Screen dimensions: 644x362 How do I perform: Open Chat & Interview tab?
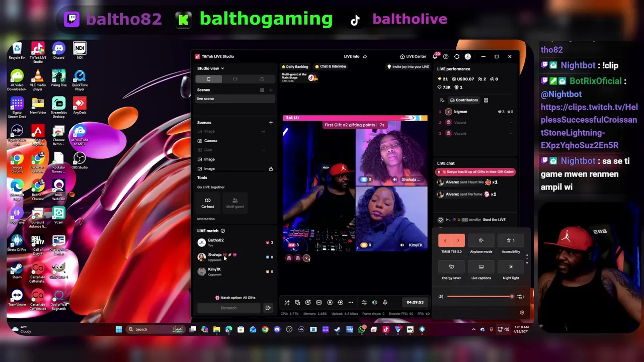click(331, 66)
